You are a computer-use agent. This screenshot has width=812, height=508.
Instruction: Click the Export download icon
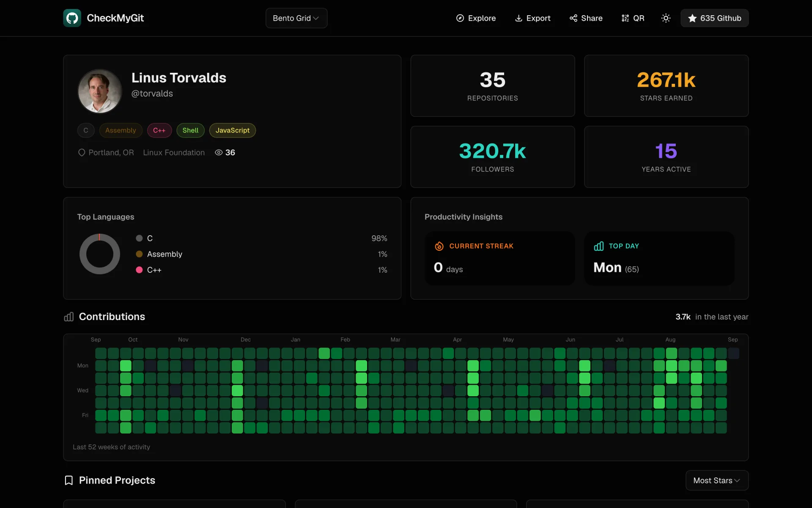point(518,18)
